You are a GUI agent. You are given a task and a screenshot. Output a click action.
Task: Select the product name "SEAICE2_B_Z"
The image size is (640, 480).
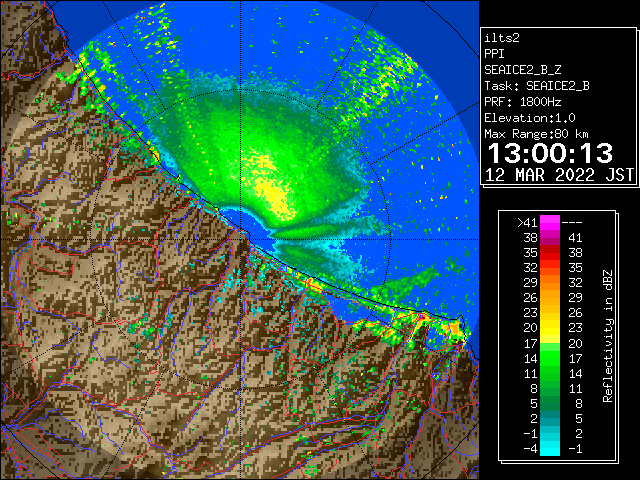tap(522, 70)
